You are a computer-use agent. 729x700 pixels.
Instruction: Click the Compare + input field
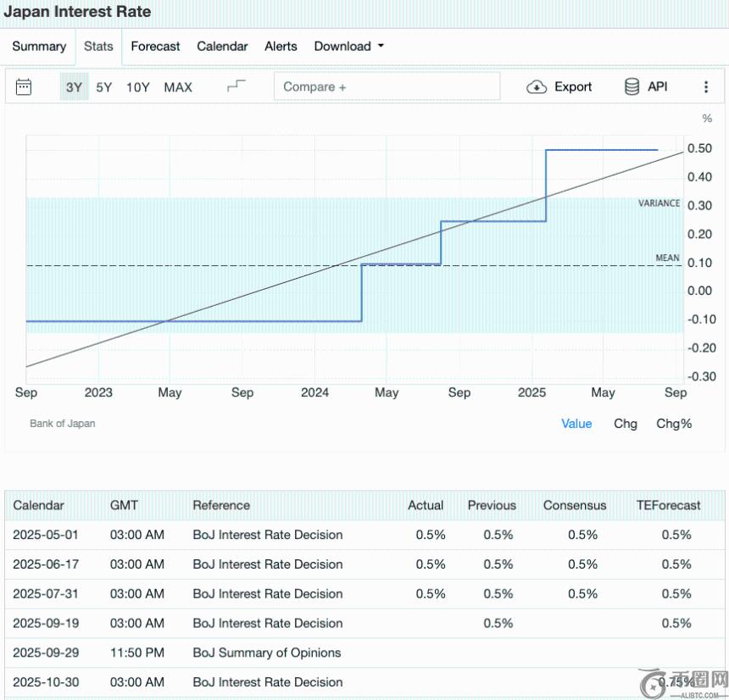387,86
